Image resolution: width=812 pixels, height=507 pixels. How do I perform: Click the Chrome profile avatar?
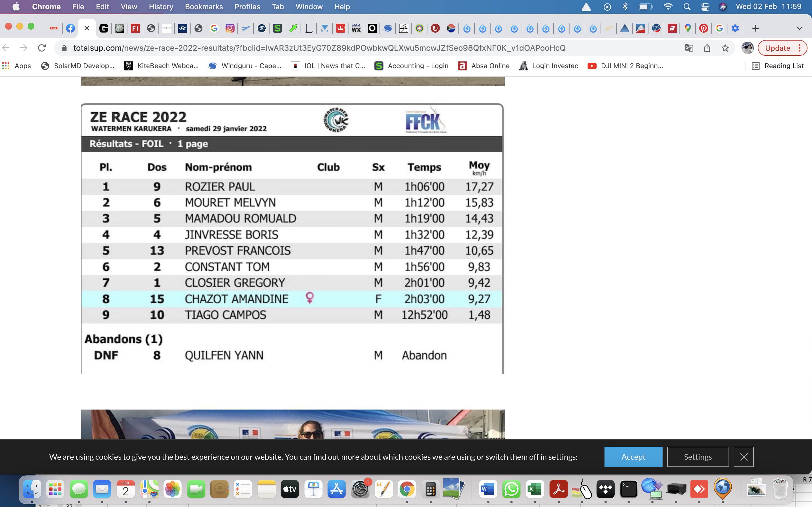click(747, 48)
